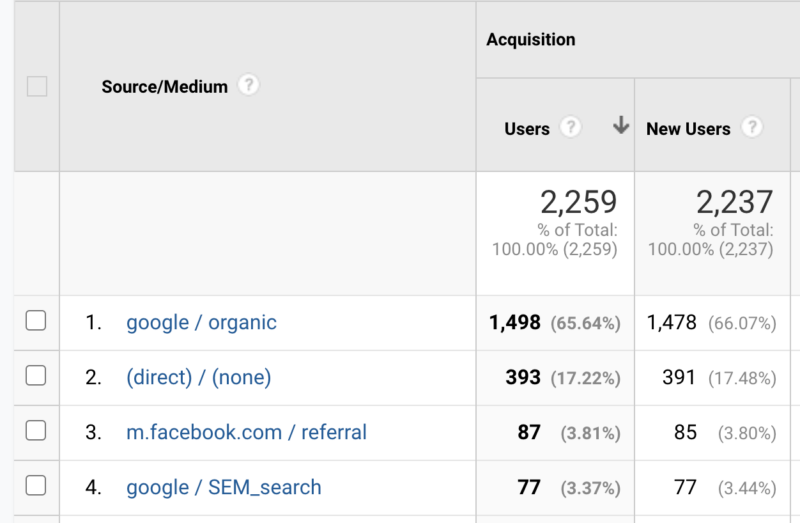Click the Source/Medium column header label
This screenshot has width=800, height=523.
tap(165, 87)
